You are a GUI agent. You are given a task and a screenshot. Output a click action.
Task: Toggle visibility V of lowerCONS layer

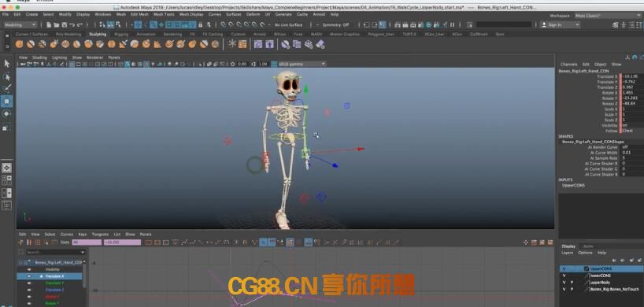click(x=564, y=276)
